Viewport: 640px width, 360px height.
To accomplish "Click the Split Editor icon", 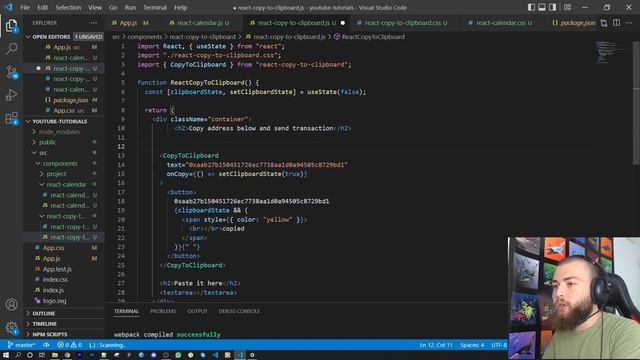I will tap(617, 23).
